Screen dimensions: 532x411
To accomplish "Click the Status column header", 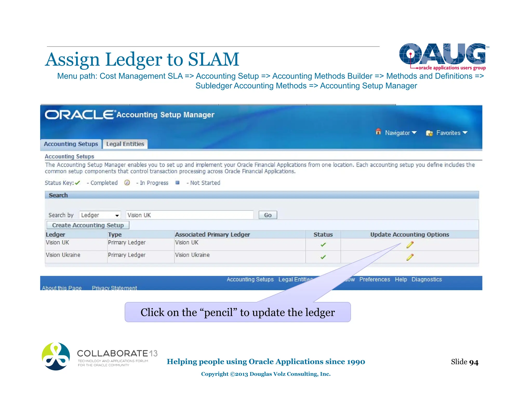I will coord(323,235).
